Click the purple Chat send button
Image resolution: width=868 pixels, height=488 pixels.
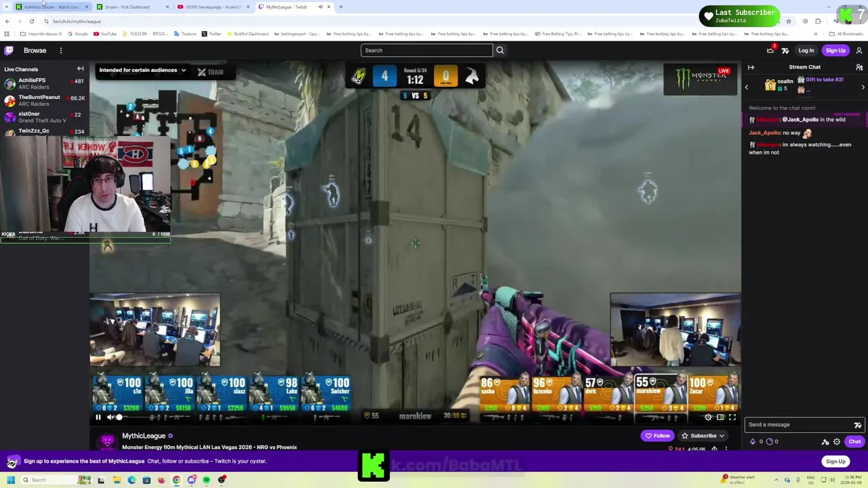click(x=854, y=441)
